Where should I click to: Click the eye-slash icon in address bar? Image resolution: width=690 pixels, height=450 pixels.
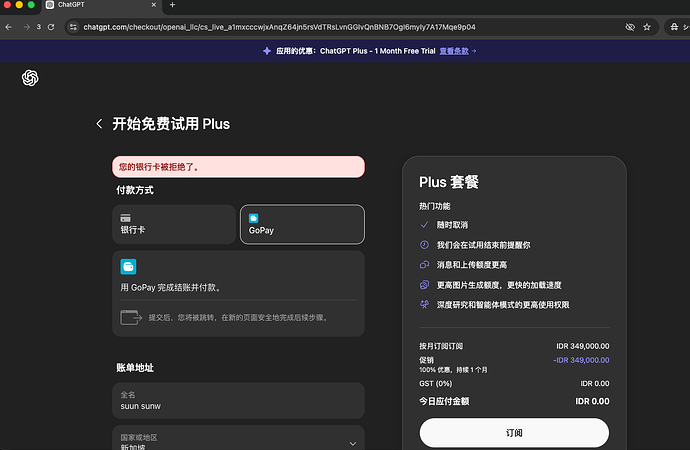pyautogui.click(x=630, y=27)
